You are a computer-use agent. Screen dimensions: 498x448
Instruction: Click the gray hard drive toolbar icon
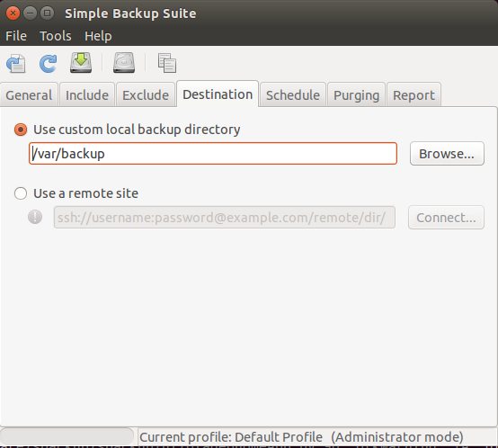(124, 63)
